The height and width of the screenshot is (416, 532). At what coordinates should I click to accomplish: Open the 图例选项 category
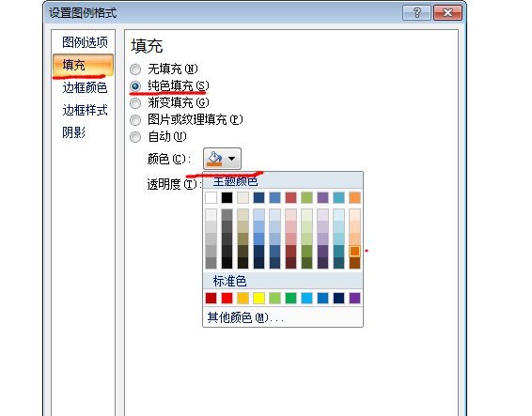tap(85, 42)
